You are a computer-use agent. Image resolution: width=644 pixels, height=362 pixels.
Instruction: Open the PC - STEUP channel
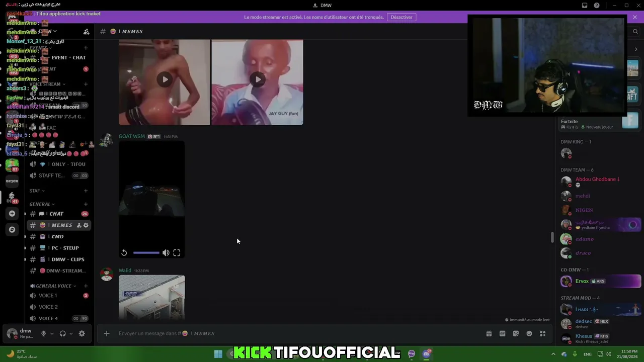58,248
